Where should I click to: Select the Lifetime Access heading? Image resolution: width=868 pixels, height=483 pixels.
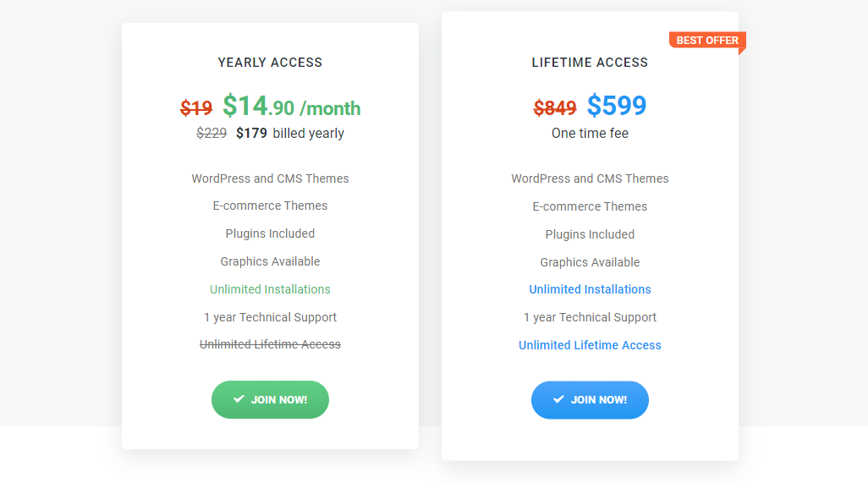click(590, 63)
